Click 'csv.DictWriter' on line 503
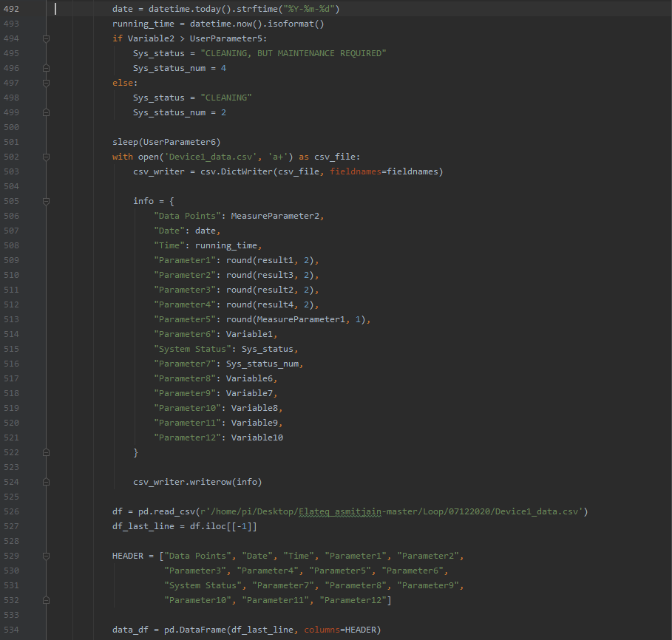Image resolution: width=672 pixels, height=640 pixels. [x=236, y=171]
